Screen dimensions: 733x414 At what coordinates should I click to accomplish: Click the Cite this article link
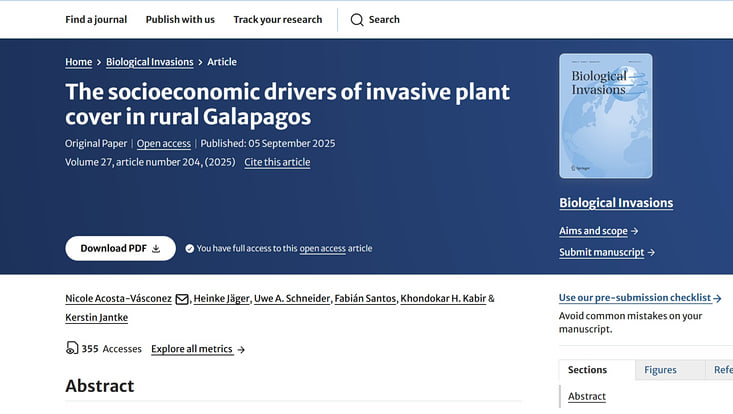pos(277,162)
